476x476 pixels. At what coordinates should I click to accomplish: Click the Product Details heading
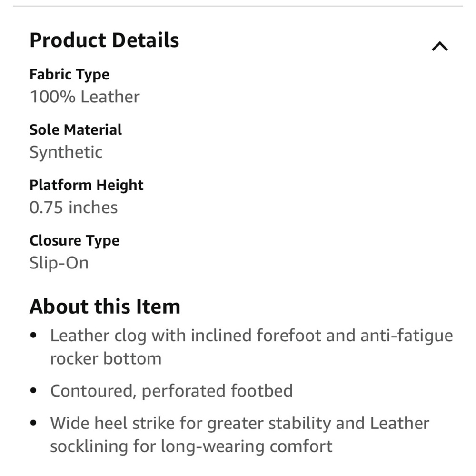pyautogui.click(x=104, y=40)
